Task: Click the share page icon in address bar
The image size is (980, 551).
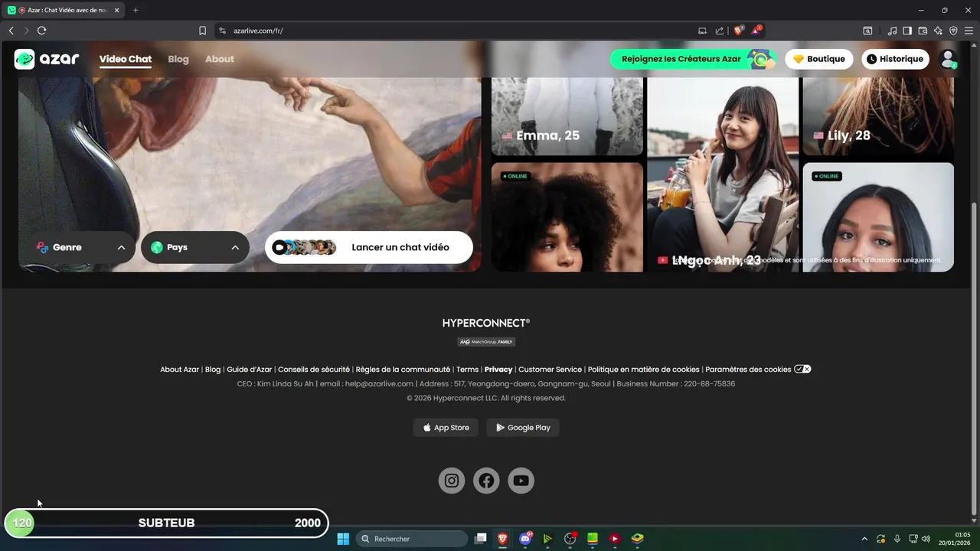Action: tap(720, 31)
